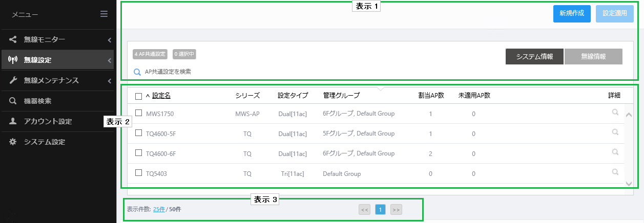Click the 新規作成 button

click(572, 14)
